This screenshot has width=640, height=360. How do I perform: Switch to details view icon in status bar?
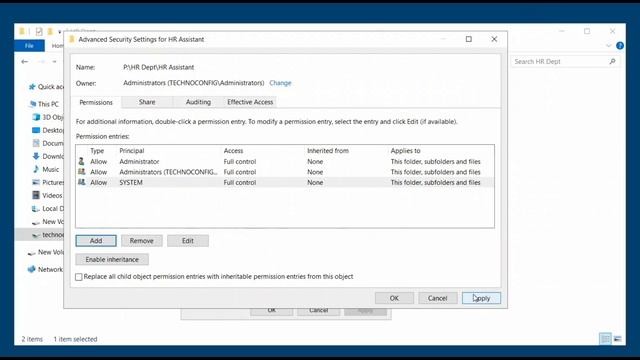[x=605, y=339]
